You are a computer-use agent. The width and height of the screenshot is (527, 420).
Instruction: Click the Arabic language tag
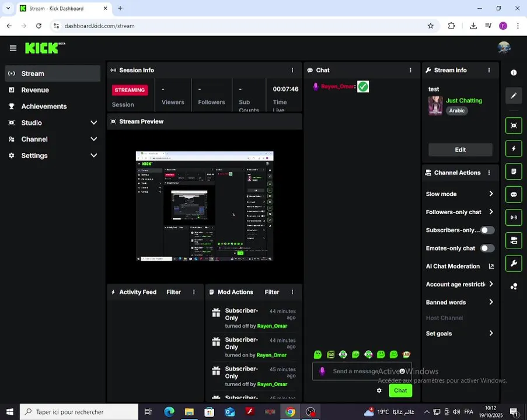click(457, 111)
